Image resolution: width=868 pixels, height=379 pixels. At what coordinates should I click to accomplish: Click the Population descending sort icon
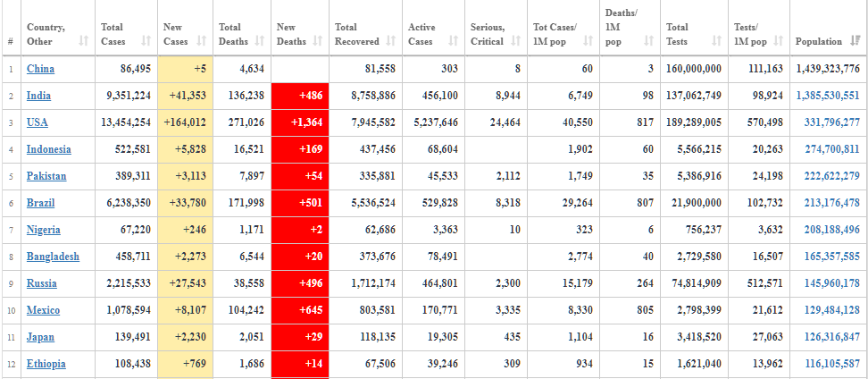click(855, 41)
